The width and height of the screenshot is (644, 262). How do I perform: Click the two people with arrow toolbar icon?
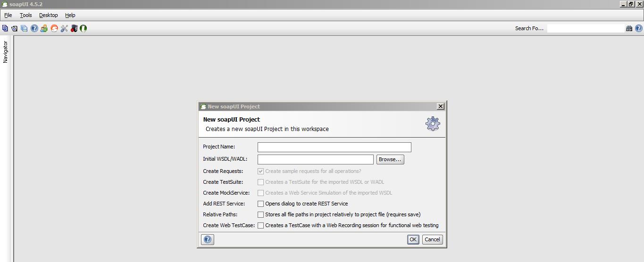tap(44, 28)
